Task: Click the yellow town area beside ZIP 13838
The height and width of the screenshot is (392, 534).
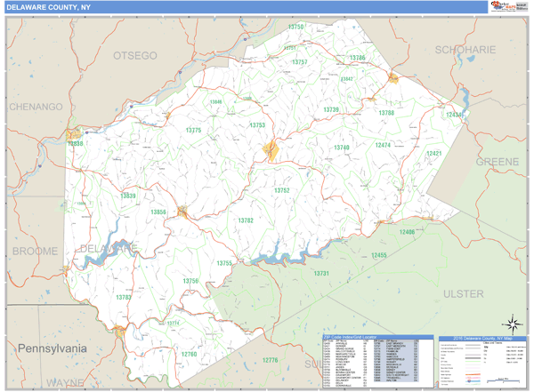Action: click(x=72, y=135)
